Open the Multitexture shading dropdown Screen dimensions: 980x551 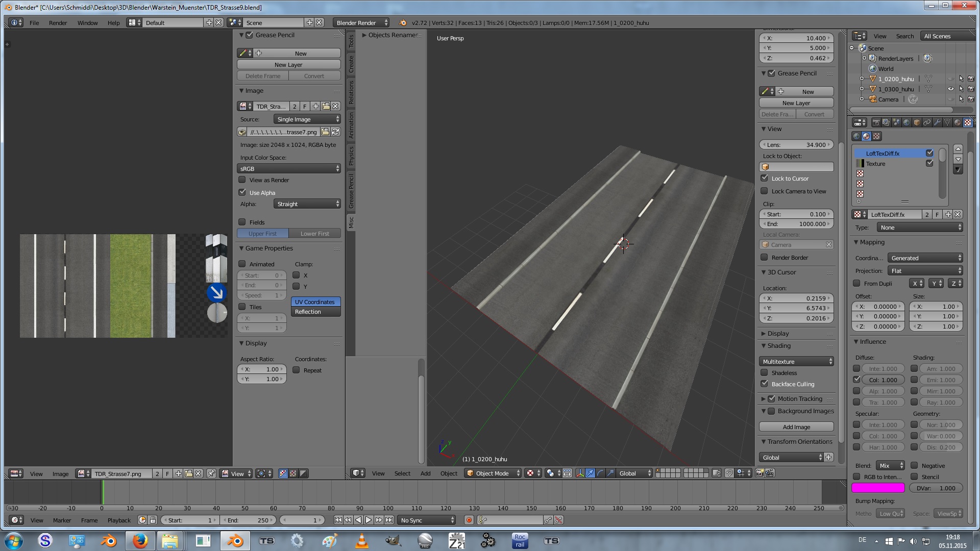tap(796, 361)
